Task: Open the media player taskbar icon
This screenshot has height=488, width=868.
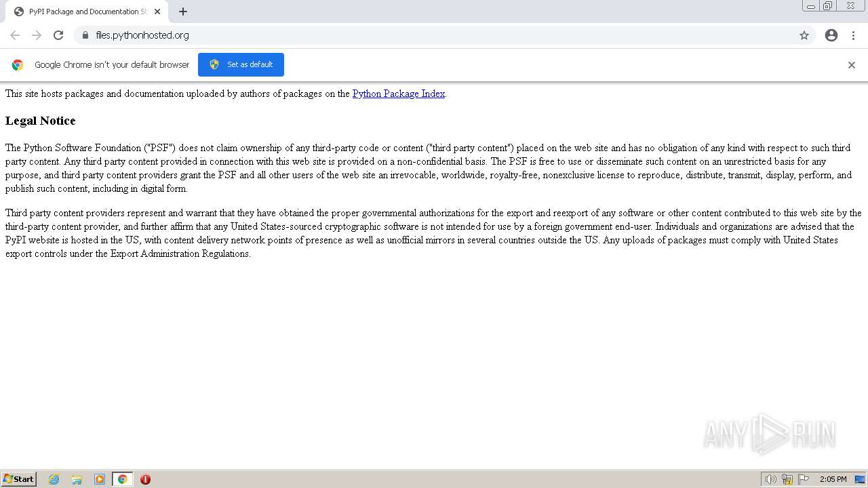Action: point(100,479)
